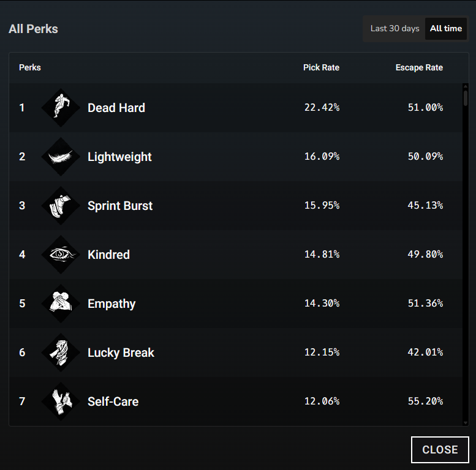Image resolution: width=476 pixels, height=470 pixels.
Task: Select the Lightweight feather icon
Action: (61, 157)
